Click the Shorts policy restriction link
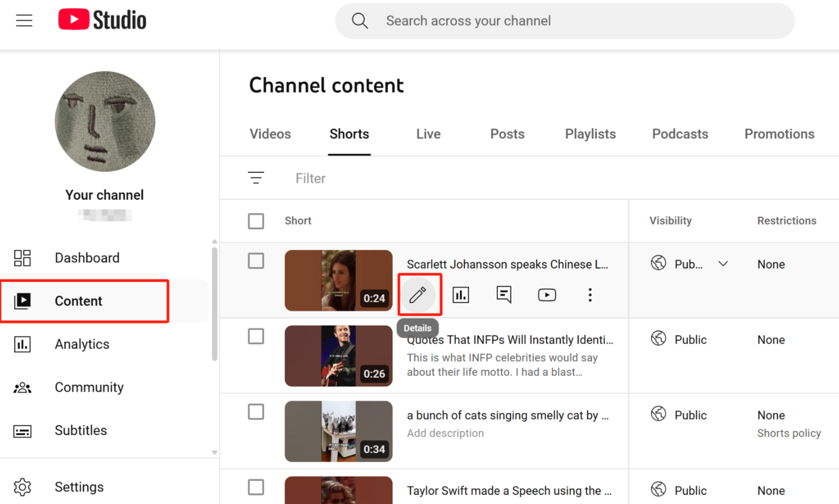 coord(789,433)
